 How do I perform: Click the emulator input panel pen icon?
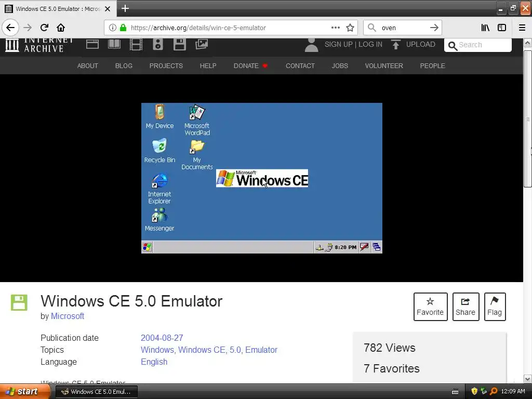point(364,247)
